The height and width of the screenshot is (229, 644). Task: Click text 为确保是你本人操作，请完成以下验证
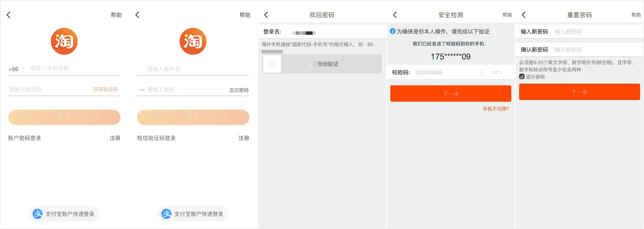(x=443, y=32)
